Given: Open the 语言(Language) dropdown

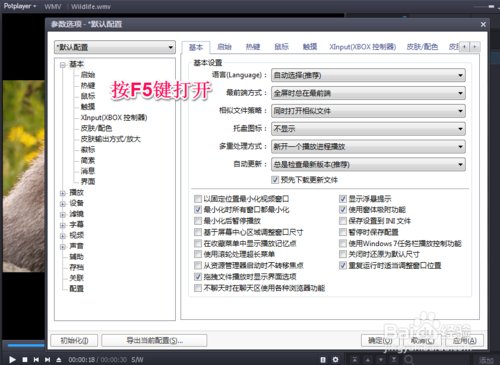Looking at the screenshot, I should click(x=368, y=75).
